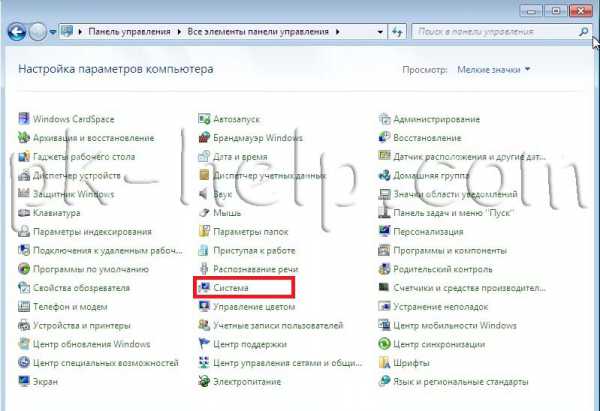The width and height of the screenshot is (600, 411).
Task: Open the Дата и время icon
Action: (x=204, y=156)
